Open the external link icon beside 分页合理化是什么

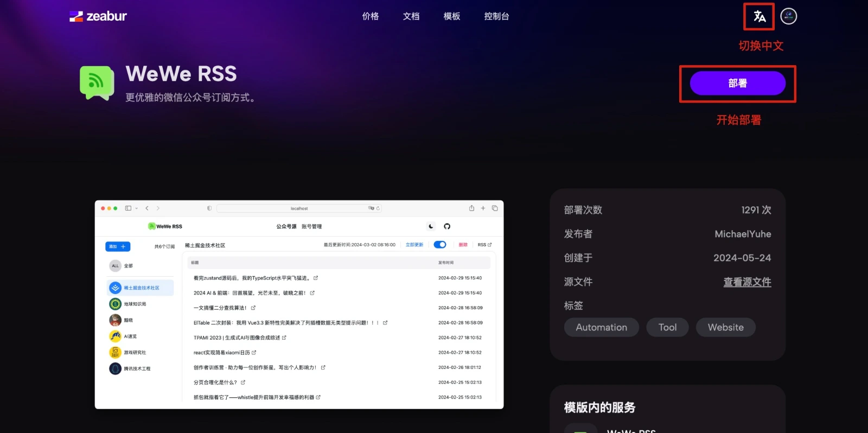243,383
